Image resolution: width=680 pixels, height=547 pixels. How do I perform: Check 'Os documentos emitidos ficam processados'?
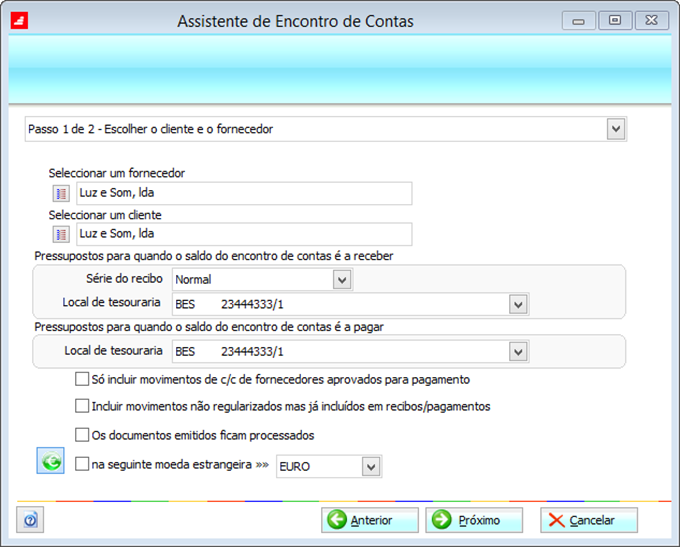[x=82, y=435]
